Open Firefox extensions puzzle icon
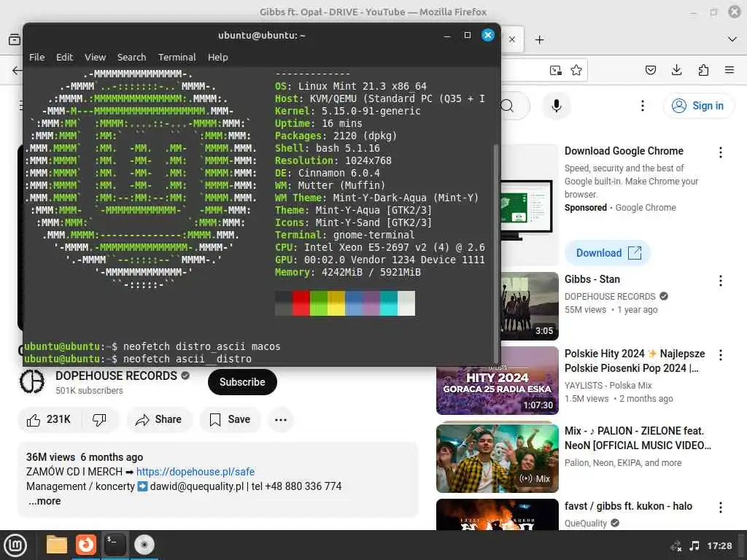 703,70
